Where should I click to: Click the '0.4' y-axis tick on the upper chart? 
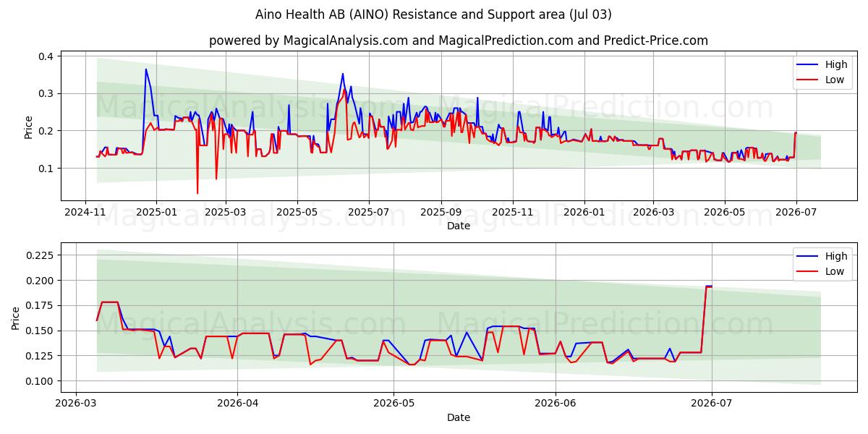[46, 56]
